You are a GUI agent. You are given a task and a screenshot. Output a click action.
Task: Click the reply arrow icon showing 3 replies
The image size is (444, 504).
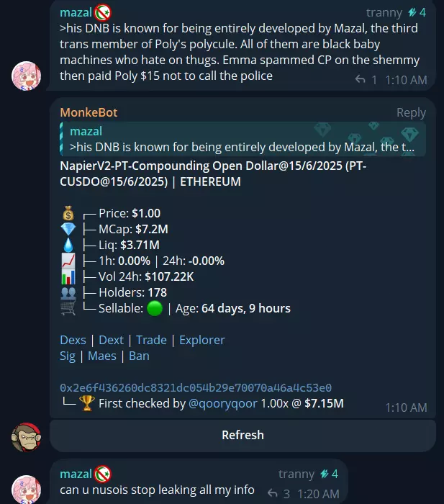(x=273, y=493)
